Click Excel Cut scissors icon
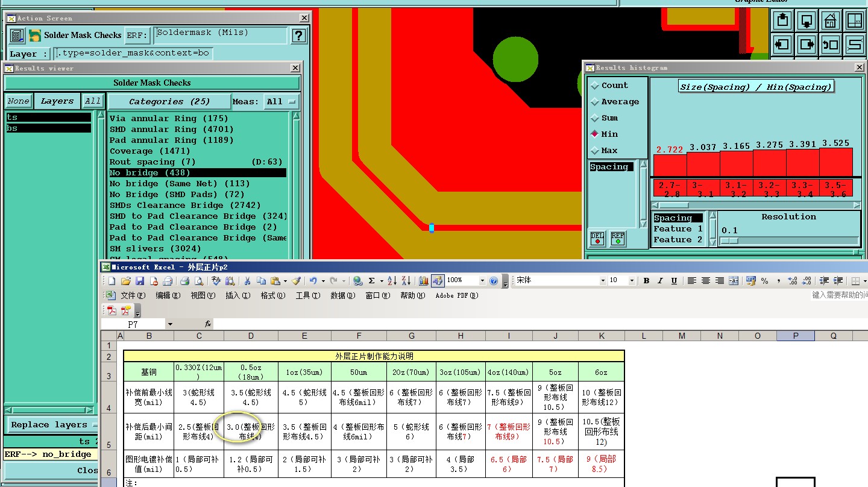868x487 pixels. coord(247,281)
